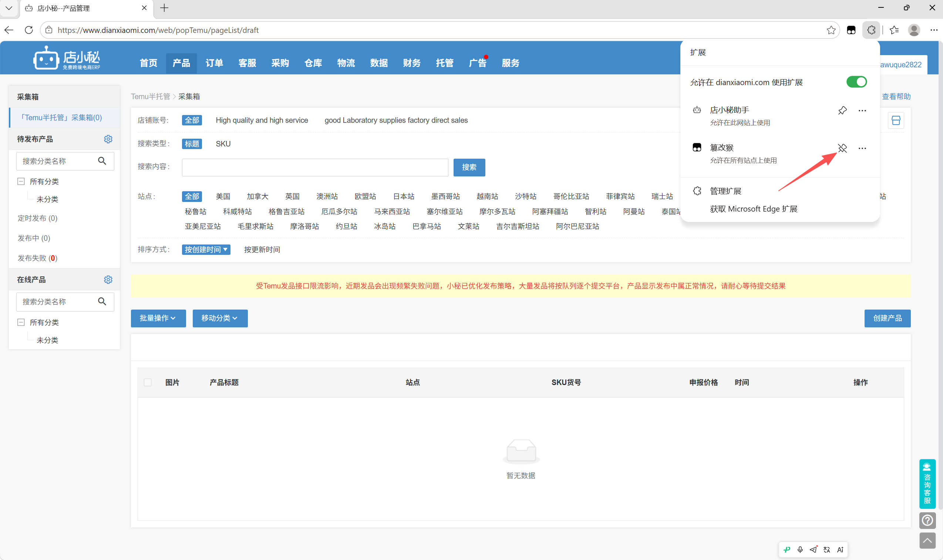Select 日本站 site filter
This screenshot has width=943, height=560.
(x=403, y=197)
